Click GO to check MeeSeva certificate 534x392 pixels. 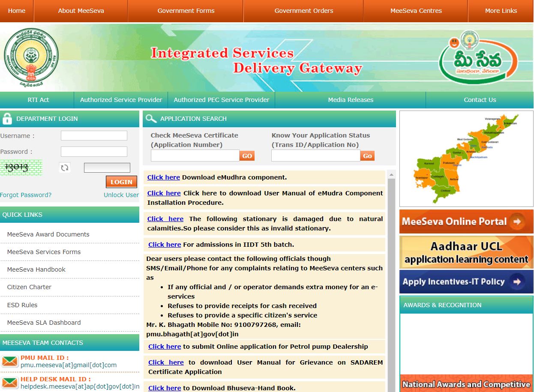[247, 156]
